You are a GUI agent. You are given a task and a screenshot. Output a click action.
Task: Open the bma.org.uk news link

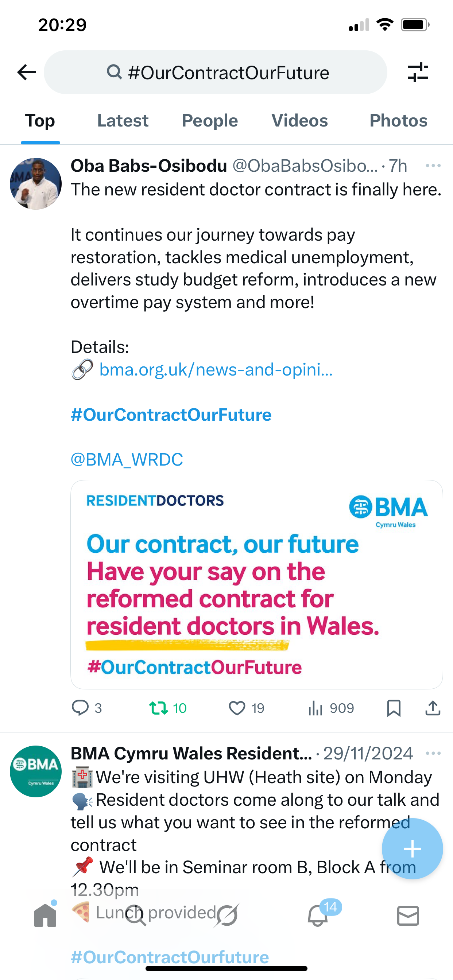tap(216, 369)
